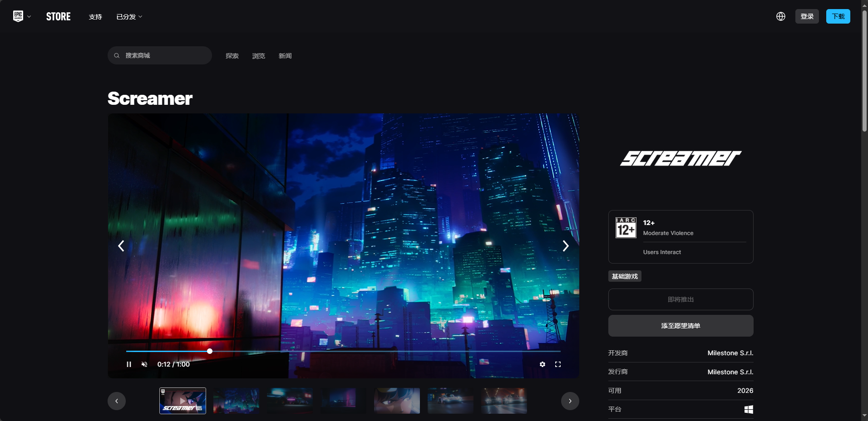This screenshot has width=868, height=421.
Task: Open the 浏览 tab
Action: point(259,56)
